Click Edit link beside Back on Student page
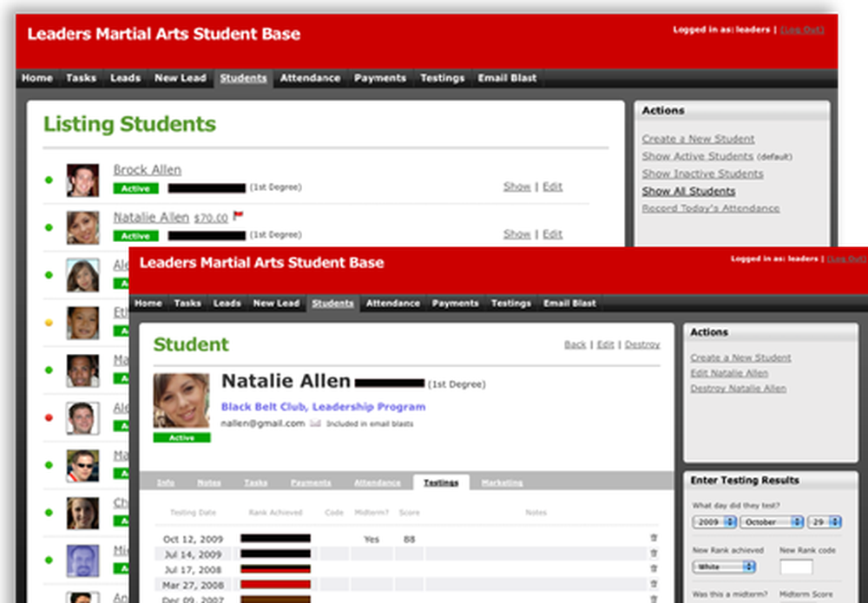 coord(605,344)
